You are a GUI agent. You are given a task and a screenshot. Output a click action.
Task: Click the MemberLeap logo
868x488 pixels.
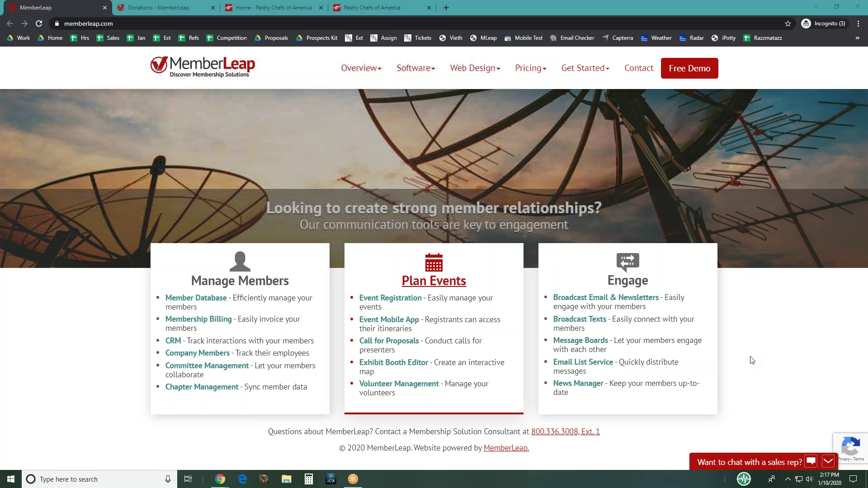[203, 67]
